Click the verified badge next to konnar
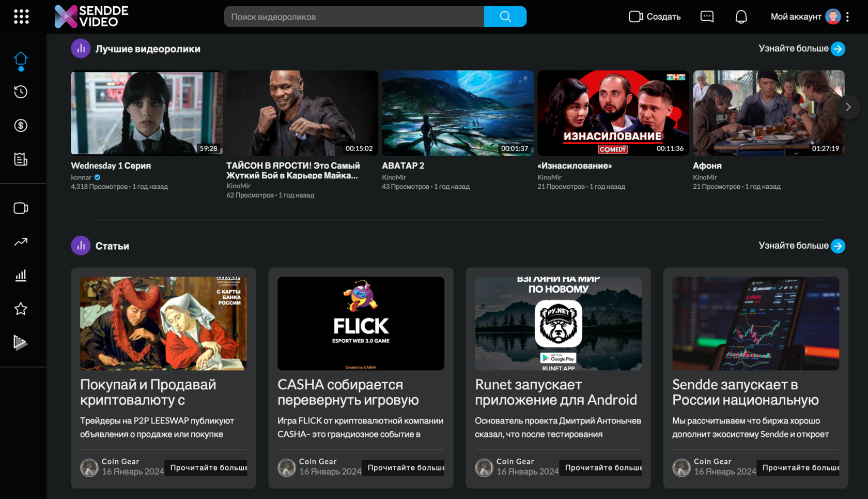 coord(97,177)
